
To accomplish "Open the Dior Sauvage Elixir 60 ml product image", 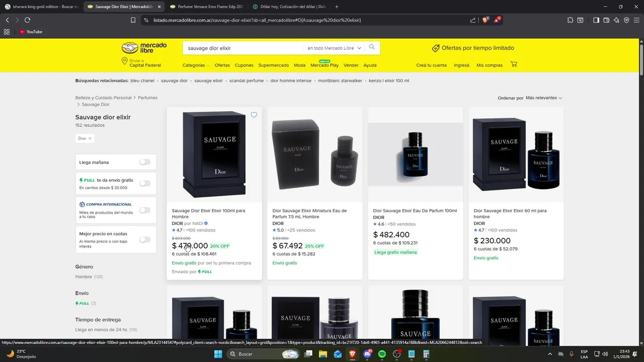I will (516, 155).
